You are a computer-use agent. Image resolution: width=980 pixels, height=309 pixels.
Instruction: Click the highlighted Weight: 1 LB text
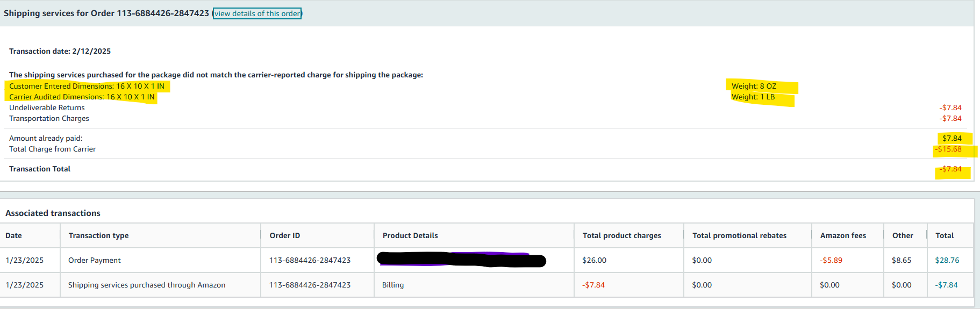[753, 97]
